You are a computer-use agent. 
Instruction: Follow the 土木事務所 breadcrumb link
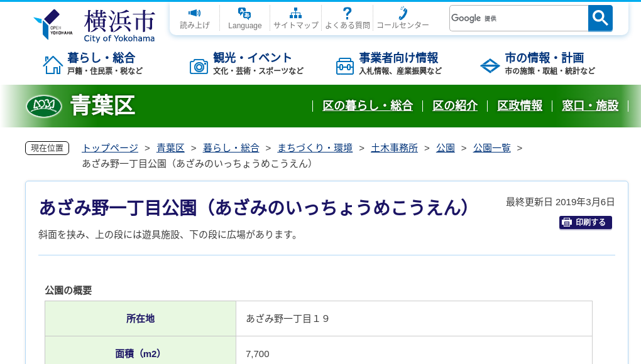tap(395, 147)
